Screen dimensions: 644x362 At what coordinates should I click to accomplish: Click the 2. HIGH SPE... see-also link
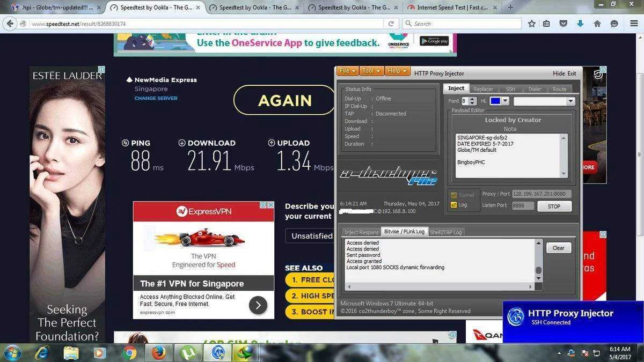[310, 295]
